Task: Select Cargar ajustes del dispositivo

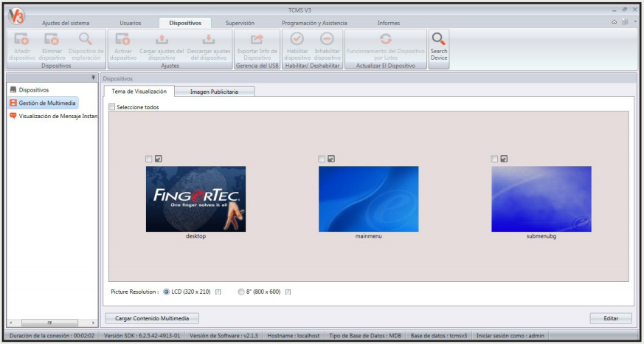Action: (x=162, y=46)
